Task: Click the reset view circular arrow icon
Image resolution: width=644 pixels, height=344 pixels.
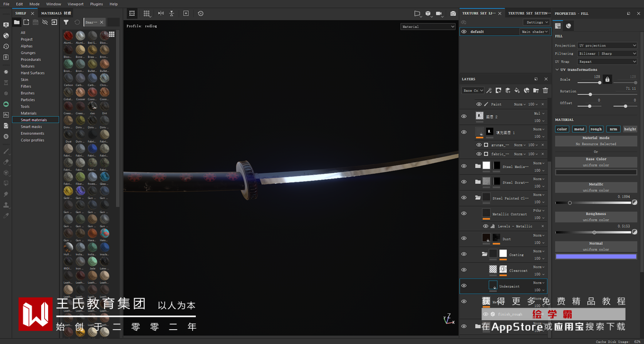Action: (x=201, y=13)
